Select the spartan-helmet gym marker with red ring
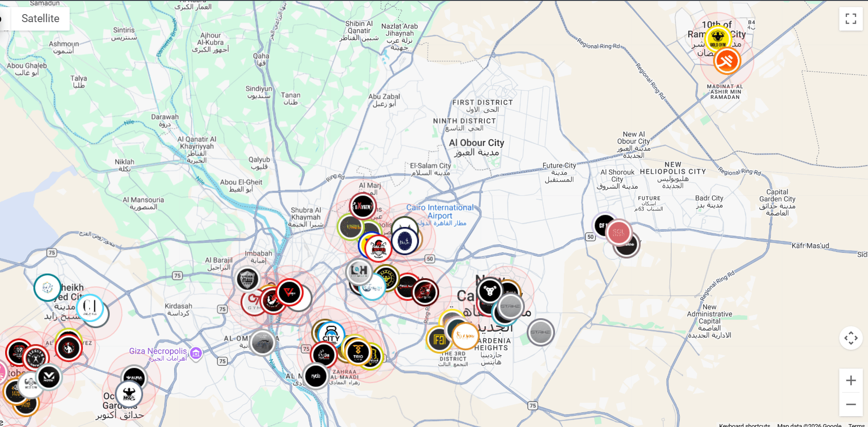The image size is (868, 427). 378,248
